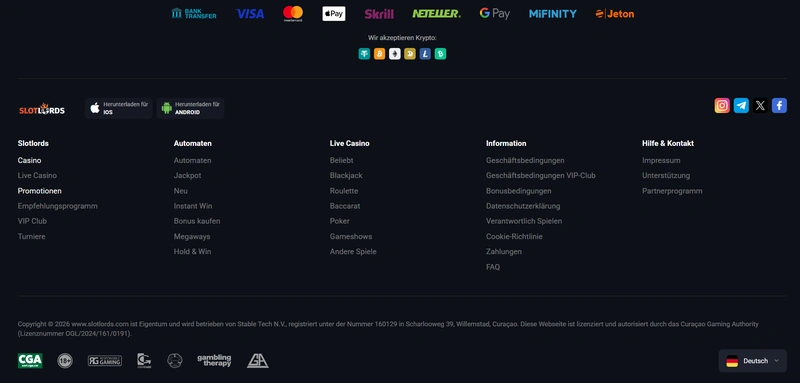Open the Automaten link below the heading
This screenshot has height=383, width=800.
[x=192, y=160]
